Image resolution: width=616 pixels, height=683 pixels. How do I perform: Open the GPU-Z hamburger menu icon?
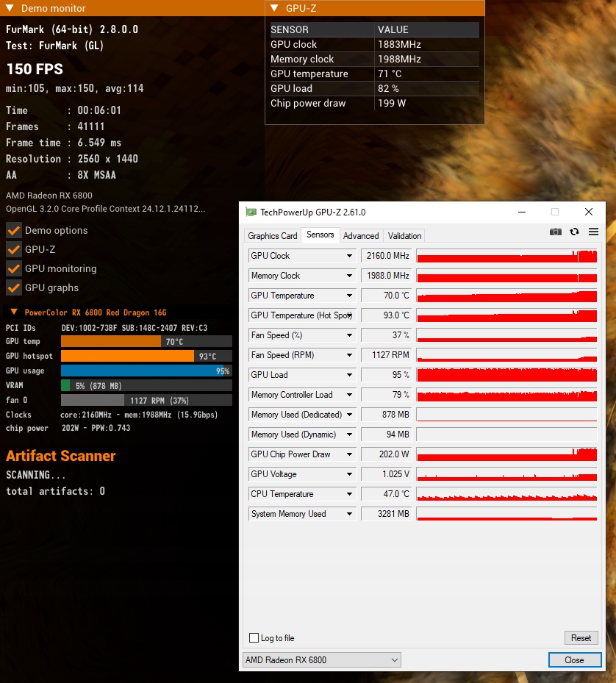pos(593,232)
